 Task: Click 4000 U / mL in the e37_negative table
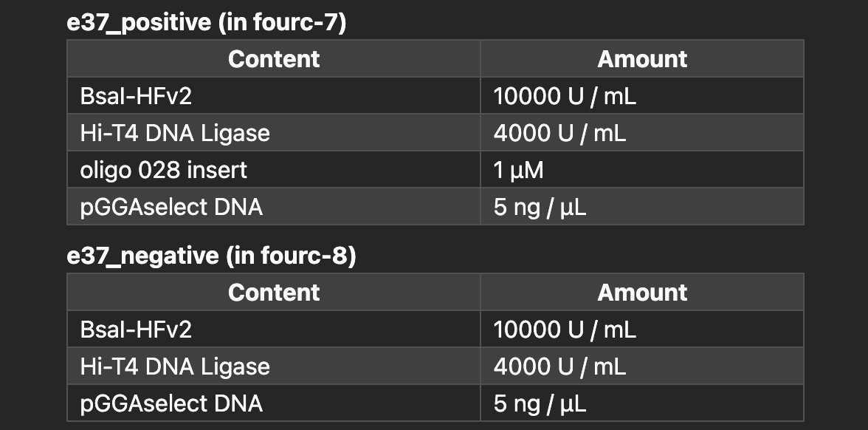(x=559, y=366)
